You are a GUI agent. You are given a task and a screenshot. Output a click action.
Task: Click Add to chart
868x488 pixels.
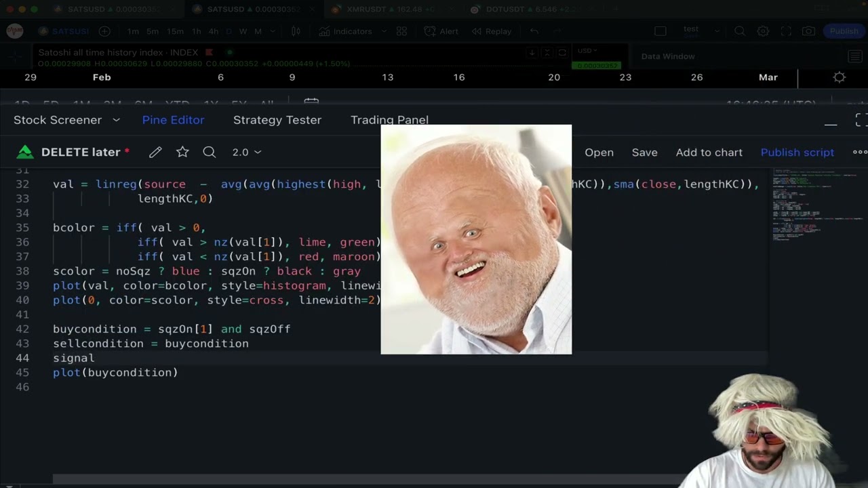click(x=709, y=152)
